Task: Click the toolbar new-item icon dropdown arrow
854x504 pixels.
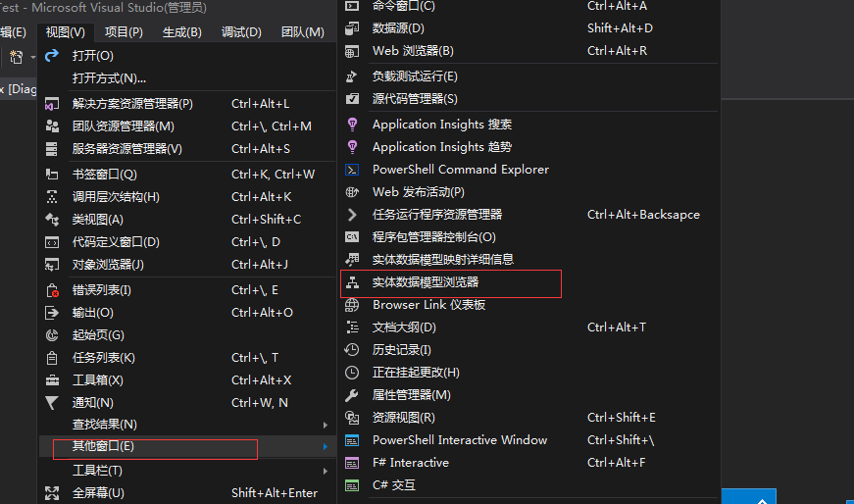Action: 32,57
